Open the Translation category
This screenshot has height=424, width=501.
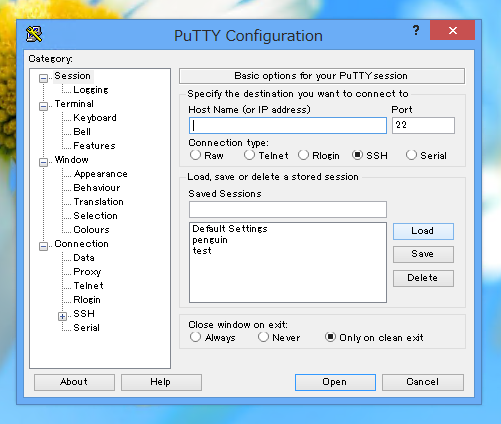coord(98,202)
